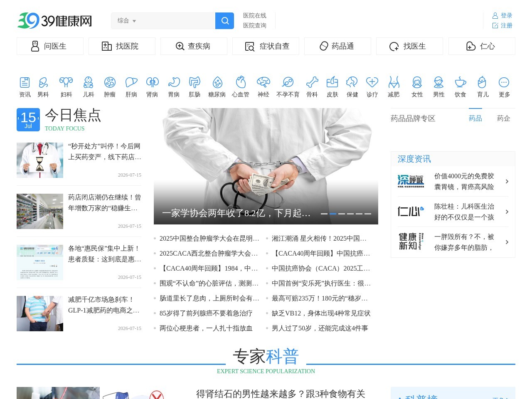Select the last carousel slide indicator
The width and height of the screenshot is (532, 399).
pyautogui.click(x=368, y=214)
